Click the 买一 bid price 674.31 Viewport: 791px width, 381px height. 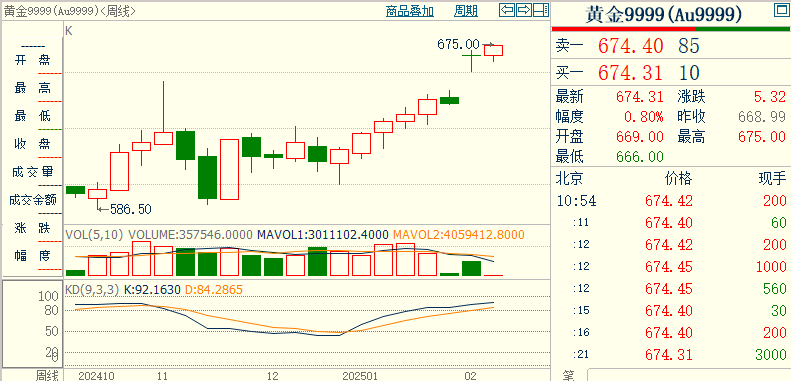click(x=631, y=73)
